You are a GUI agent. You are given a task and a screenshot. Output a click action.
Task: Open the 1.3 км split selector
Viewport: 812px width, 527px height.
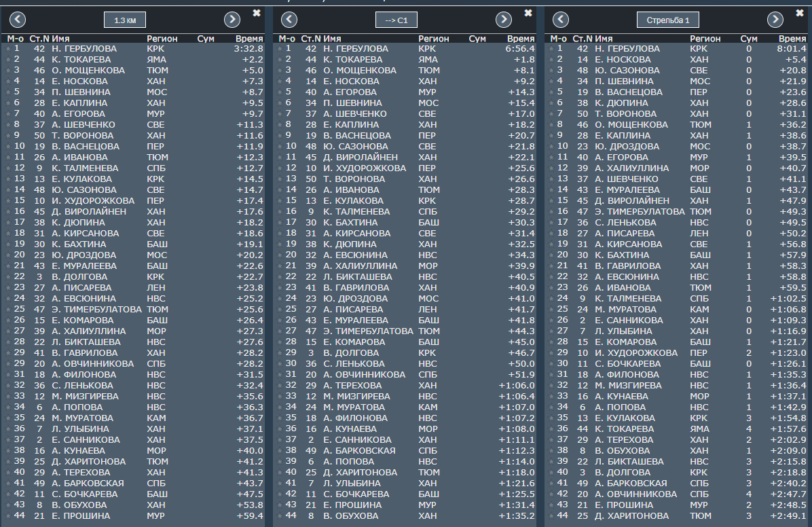(125, 20)
